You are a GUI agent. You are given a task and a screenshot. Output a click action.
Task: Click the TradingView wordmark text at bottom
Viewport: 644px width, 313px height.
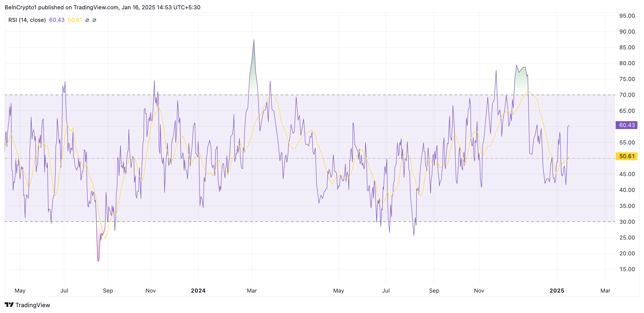pyautogui.click(x=33, y=305)
